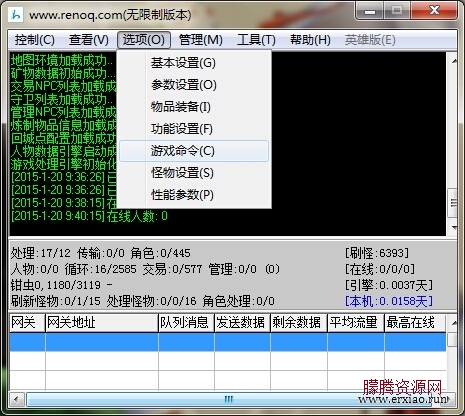Open the 帮助(H) menu
The height and width of the screenshot is (416, 465).
(x=310, y=40)
